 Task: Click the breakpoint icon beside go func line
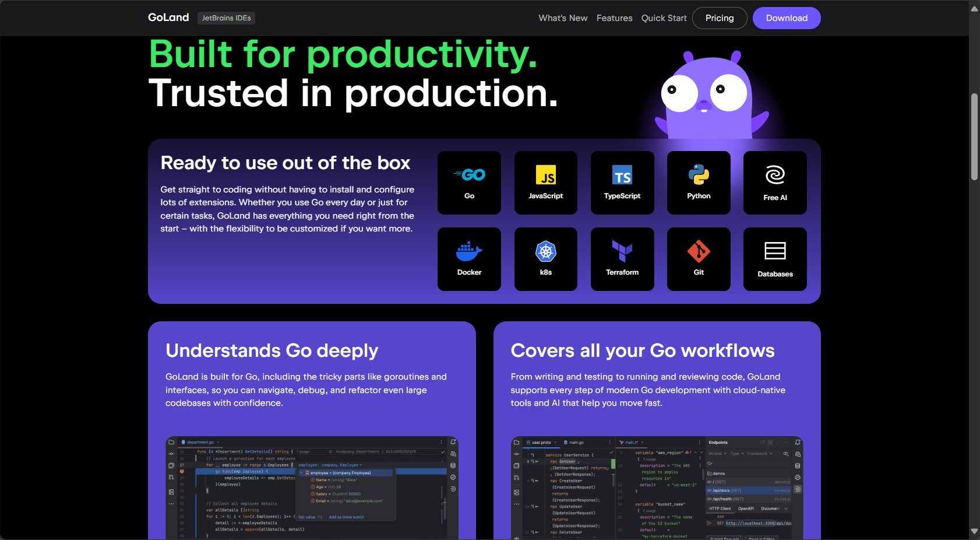[182, 471]
